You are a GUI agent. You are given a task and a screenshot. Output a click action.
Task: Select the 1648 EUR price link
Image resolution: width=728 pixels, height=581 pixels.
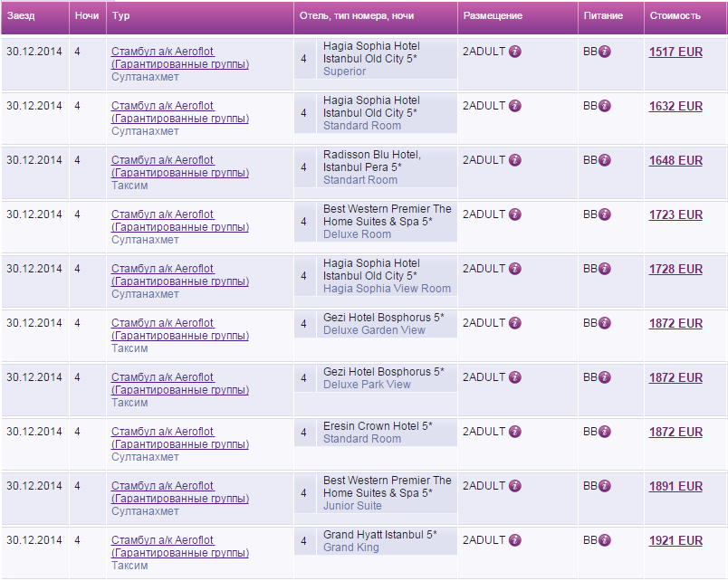pyautogui.click(x=675, y=160)
